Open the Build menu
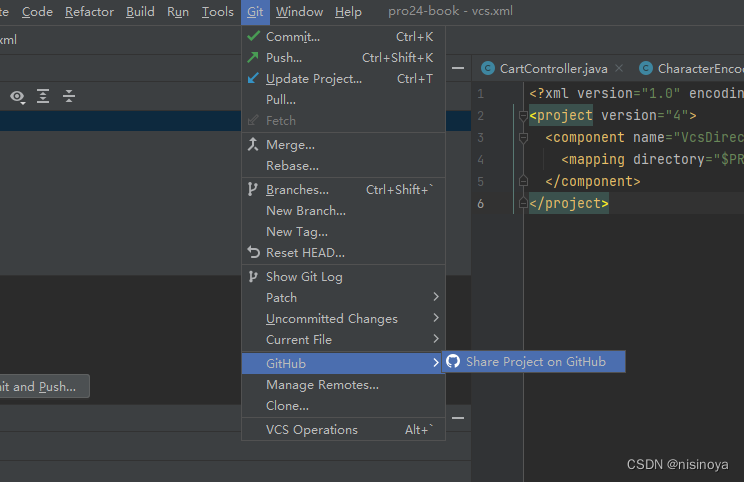 tap(140, 12)
